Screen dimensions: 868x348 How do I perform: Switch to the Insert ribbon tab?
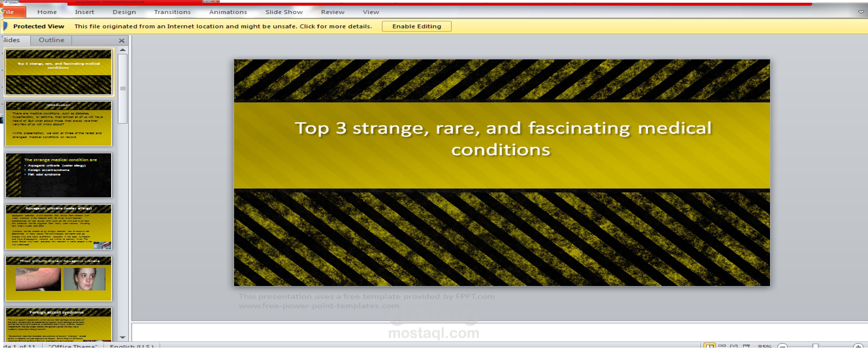[x=84, y=12]
